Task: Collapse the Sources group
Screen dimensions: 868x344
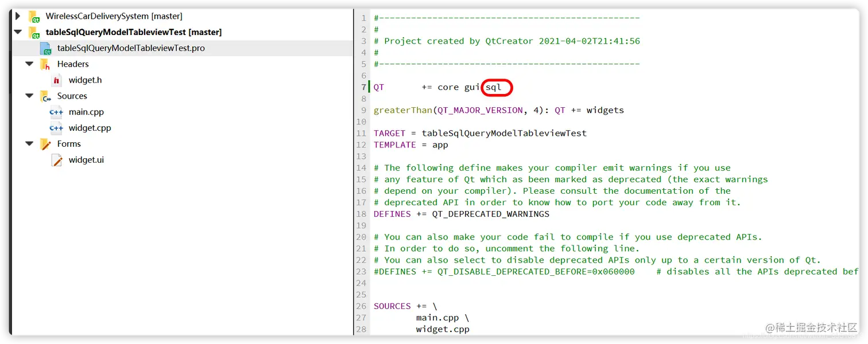Action: pyautogui.click(x=29, y=96)
